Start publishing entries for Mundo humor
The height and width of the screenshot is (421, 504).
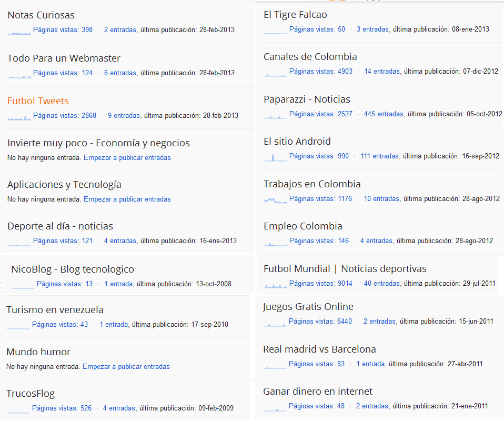126,367
